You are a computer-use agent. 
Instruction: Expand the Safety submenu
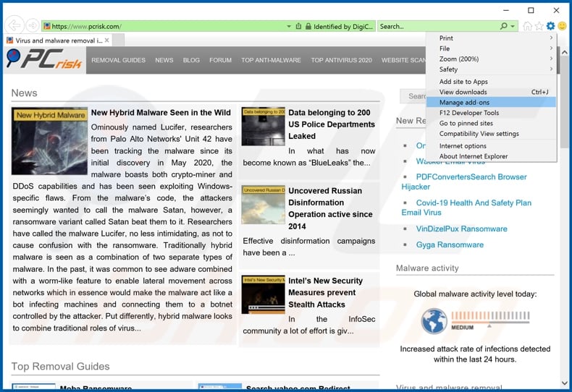[491, 69]
